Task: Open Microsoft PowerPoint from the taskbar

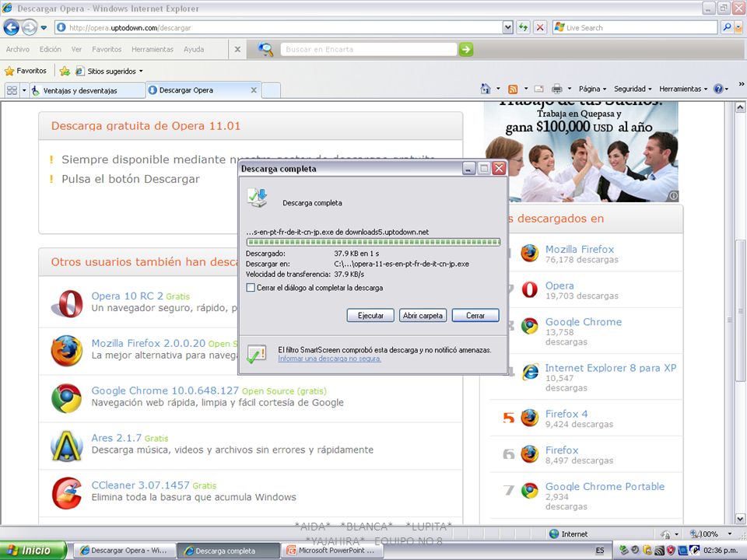Action: click(331, 551)
